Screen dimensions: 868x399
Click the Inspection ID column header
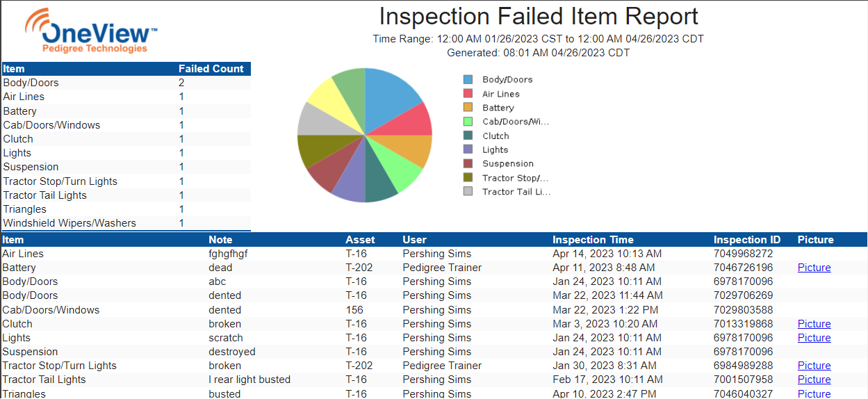(747, 240)
